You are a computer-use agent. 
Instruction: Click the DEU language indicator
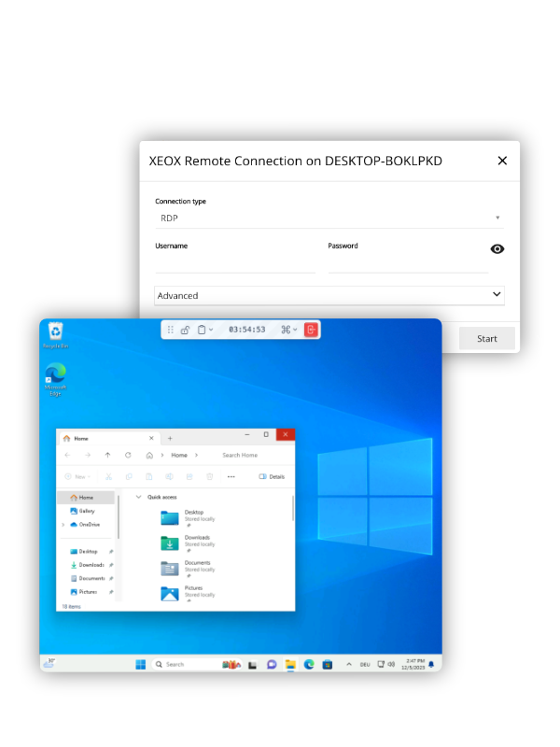point(365,665)
